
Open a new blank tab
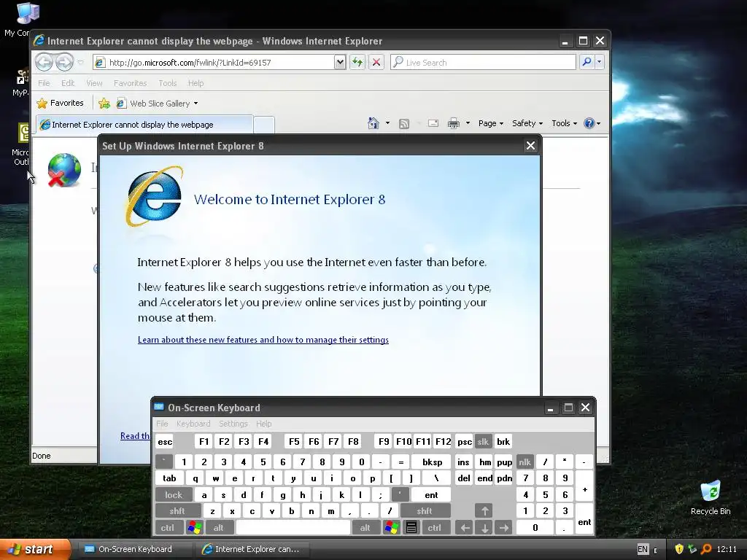(264, 125)
